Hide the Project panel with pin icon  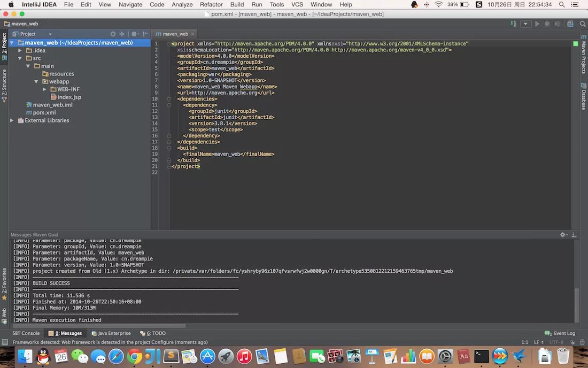point(145,34)
